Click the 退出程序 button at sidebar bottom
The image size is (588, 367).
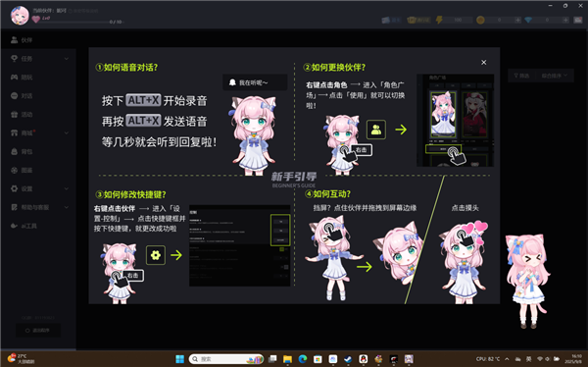point(38,330)
